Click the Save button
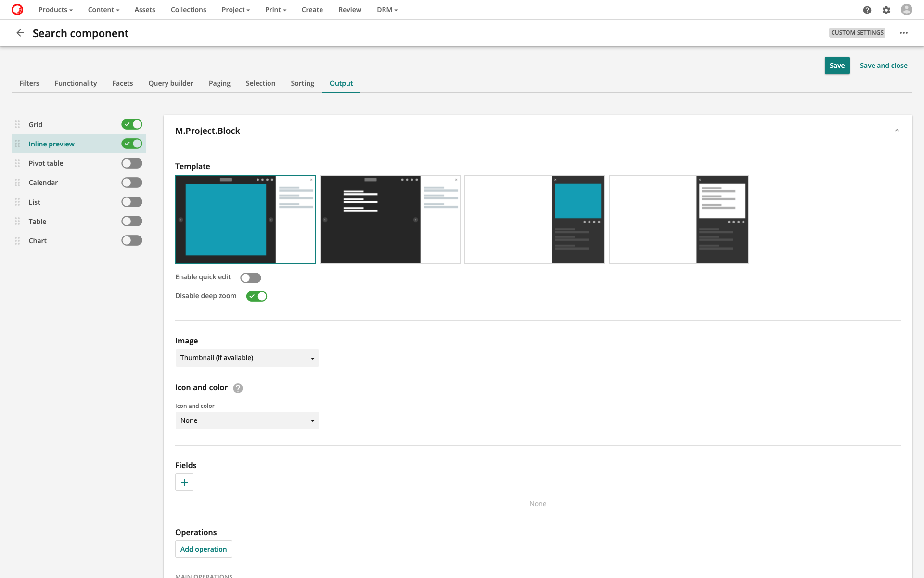 click(x=837, y=66)
